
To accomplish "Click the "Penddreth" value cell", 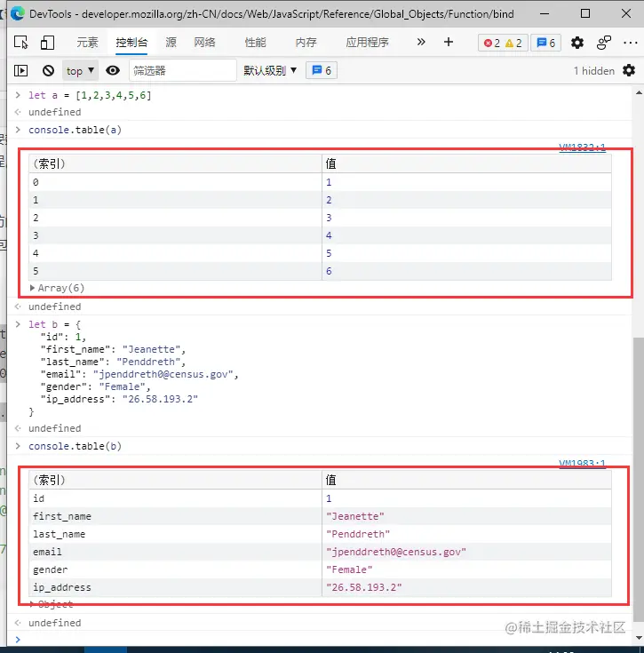I will (x=466, y=534).
